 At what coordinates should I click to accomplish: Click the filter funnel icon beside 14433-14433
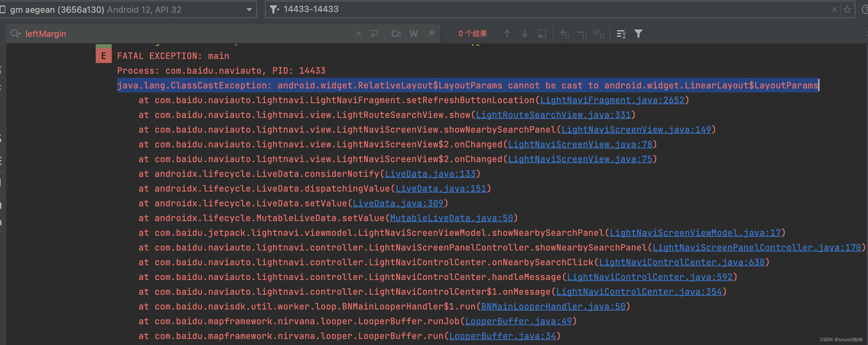(274, 9)
